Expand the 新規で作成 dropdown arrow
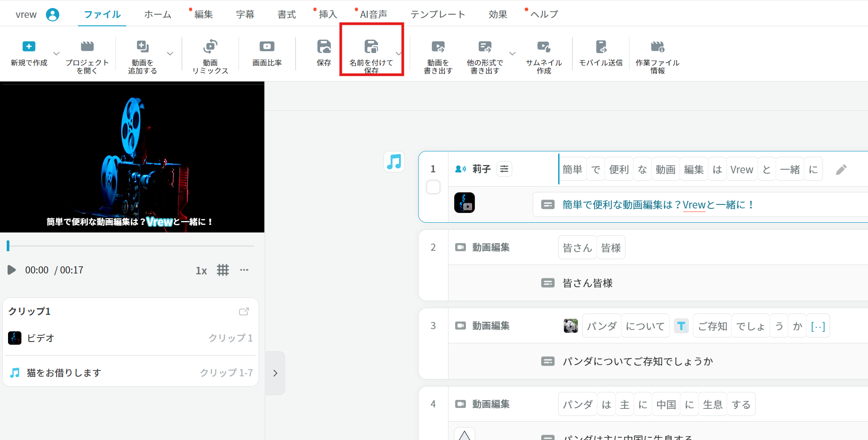868x440 pixels. pyautogui.click(x=57, y=53)
